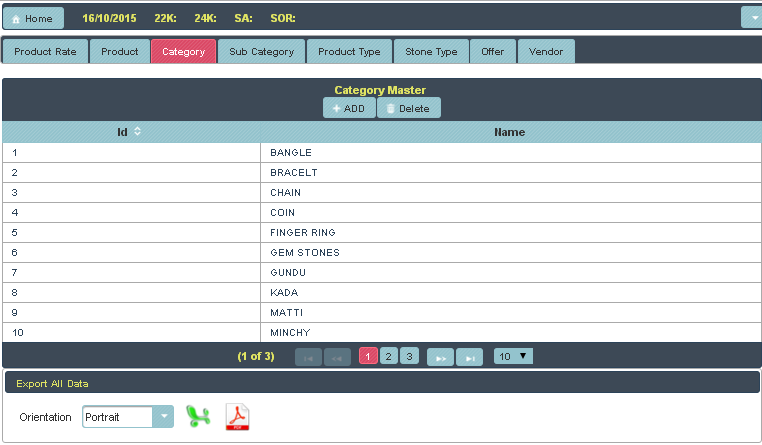762x445 pixels.
Task: Export data using the PDF icon
Action: coord(237,416)
